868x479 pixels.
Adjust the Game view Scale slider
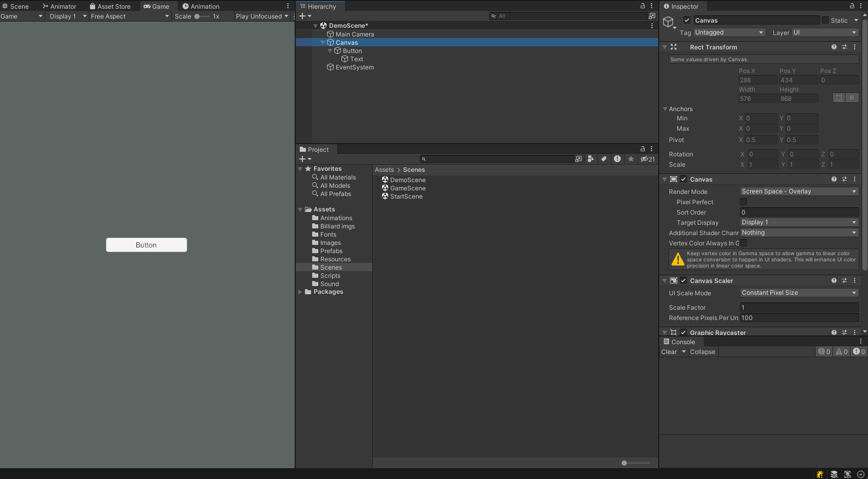click(202, 16)
